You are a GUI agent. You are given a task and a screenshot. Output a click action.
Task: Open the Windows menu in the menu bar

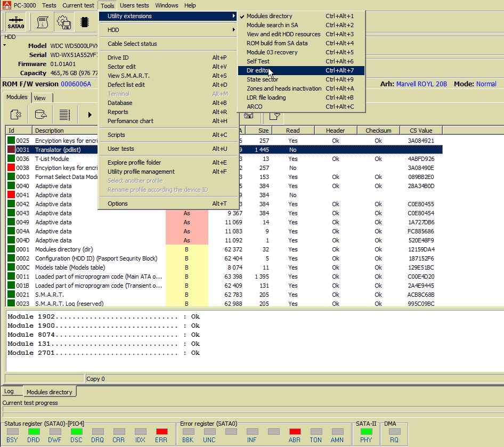(167, 5)
